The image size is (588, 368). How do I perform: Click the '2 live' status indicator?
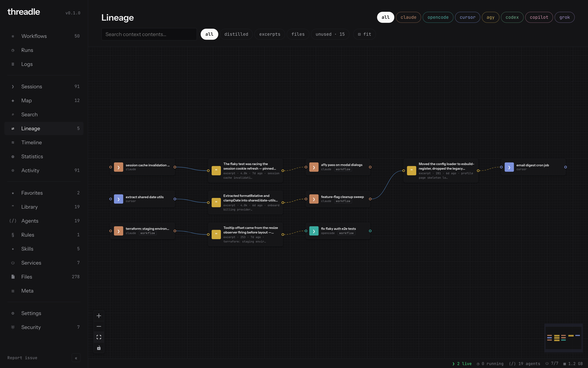462,364
